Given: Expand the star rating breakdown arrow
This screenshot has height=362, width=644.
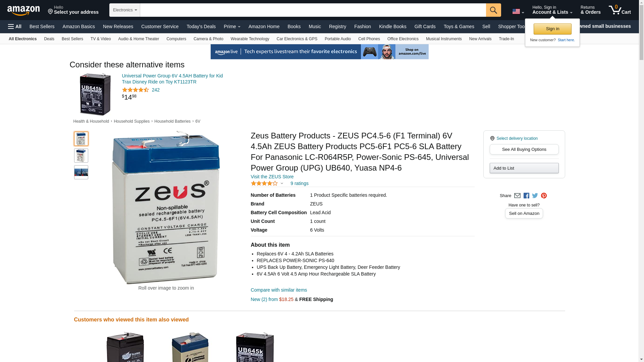Looking at the screenshot, I should tap(282, 183).
